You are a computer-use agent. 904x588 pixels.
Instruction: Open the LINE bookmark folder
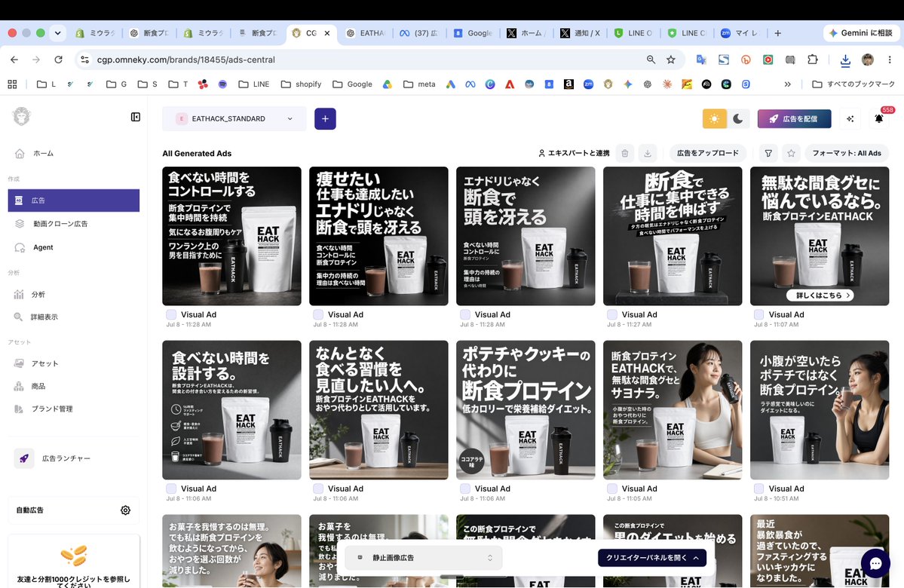pyautogui.click(x=254, y=84)
